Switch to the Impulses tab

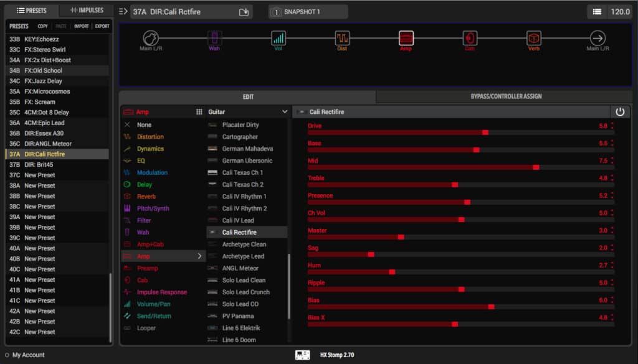pos(86,10)
